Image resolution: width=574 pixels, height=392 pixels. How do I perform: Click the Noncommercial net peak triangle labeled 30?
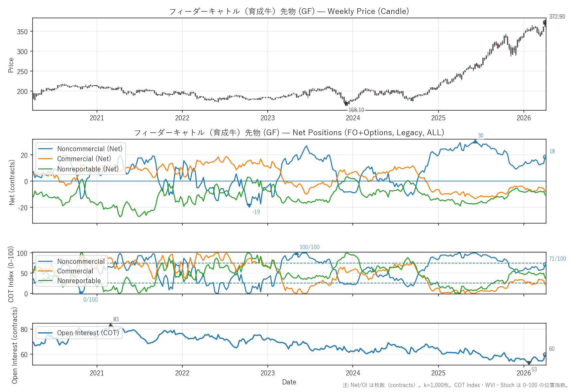tap(475, 142)
